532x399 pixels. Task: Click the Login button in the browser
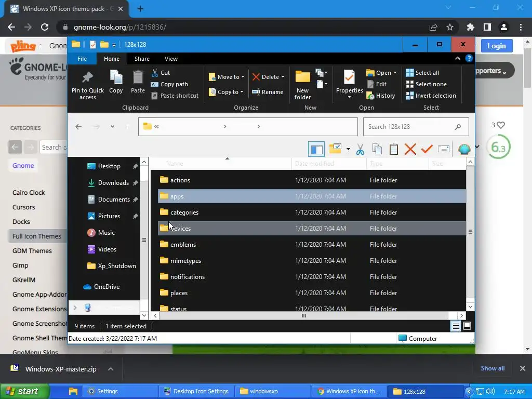[496, 46]
